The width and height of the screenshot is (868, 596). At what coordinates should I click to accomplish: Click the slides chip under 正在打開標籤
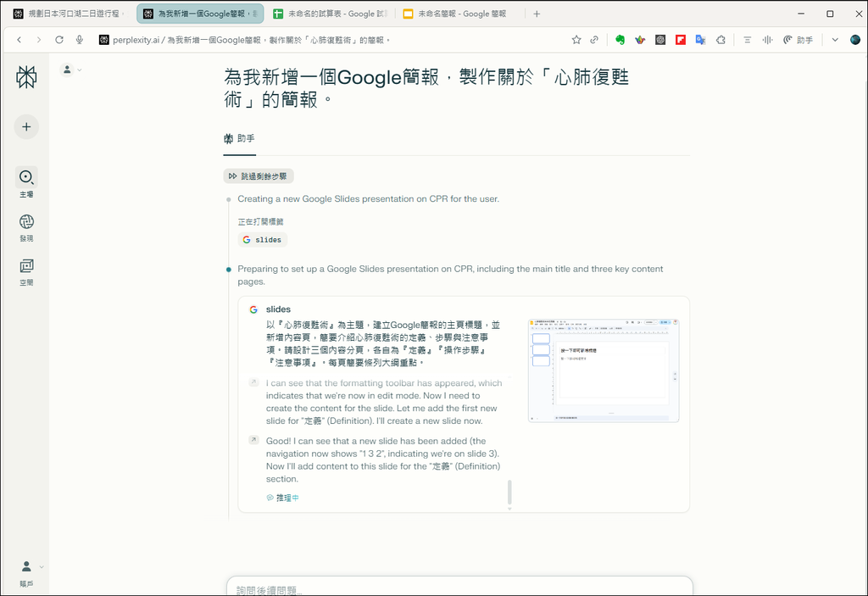pos(263,240)
